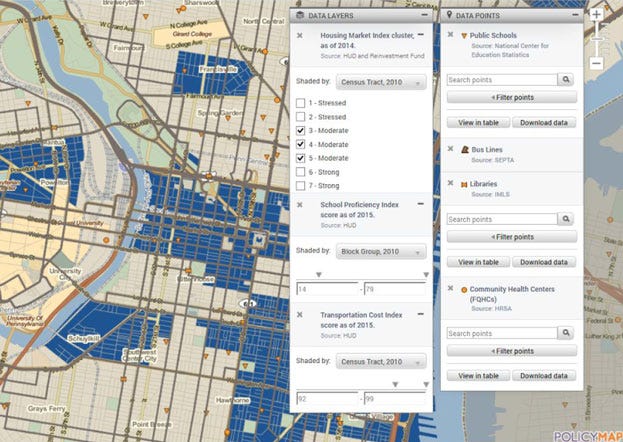Click Transportation Cost maximum value field 99
The height and width of the screenshot is (442, 623).
395,399
